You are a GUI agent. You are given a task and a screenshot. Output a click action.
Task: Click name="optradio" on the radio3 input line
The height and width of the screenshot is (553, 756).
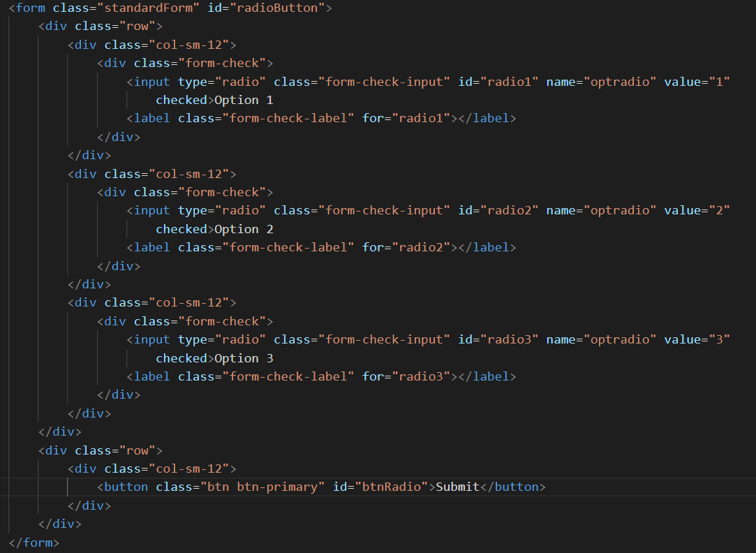pyautogui.click(x=601, y=339)
